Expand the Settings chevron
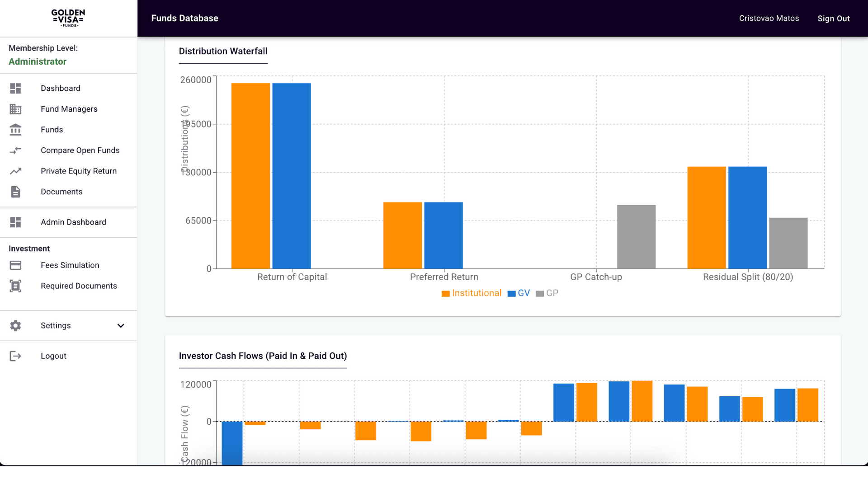Image resolution: width=868 pixels, height=488 pixels. 121,325
